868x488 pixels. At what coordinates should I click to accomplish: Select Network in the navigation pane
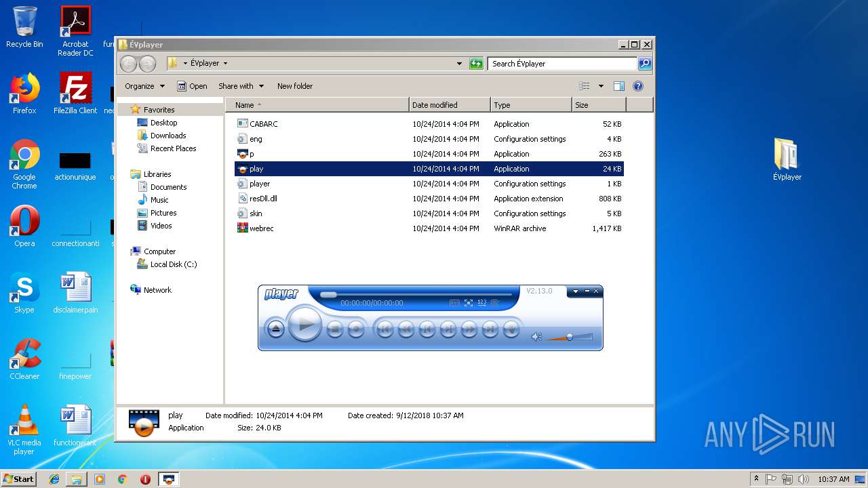click(157, 290)
